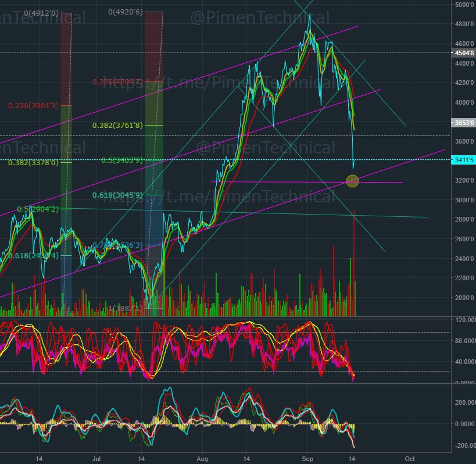Click the 0(4912'0) Fibonacci level label
This screenshot has width=476, height=464.
click(x=41, y=13)
